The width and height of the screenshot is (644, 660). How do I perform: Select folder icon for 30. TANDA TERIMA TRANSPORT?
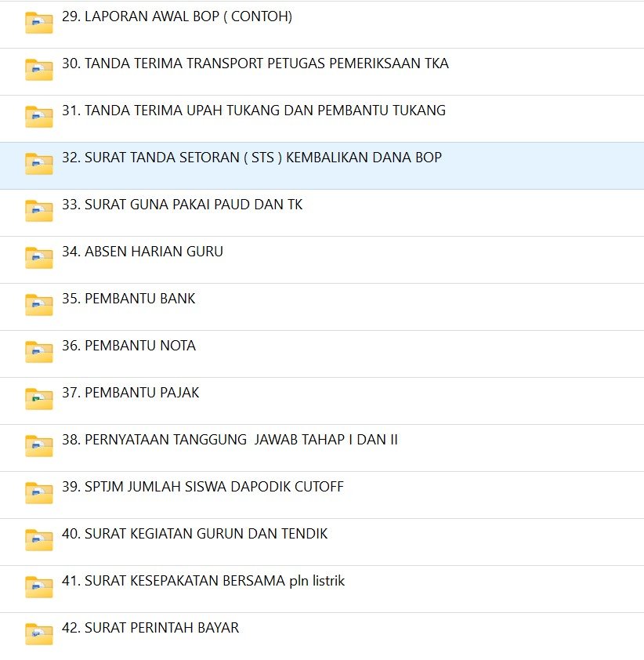pyautogui.click(x=38, y=70)
